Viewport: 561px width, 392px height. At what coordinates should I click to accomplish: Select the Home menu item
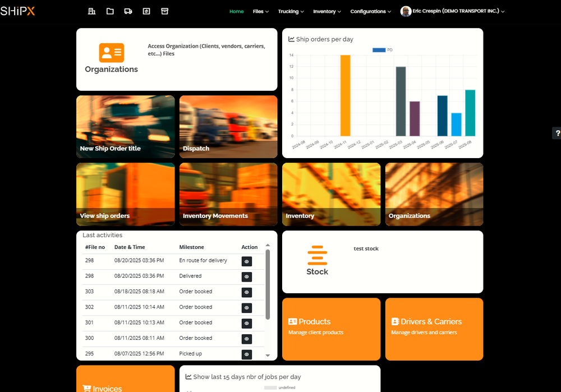236,11
